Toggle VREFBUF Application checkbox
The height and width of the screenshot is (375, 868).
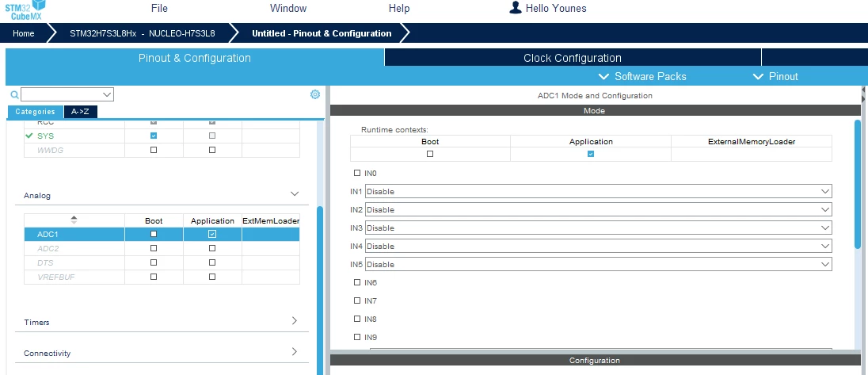212,277
